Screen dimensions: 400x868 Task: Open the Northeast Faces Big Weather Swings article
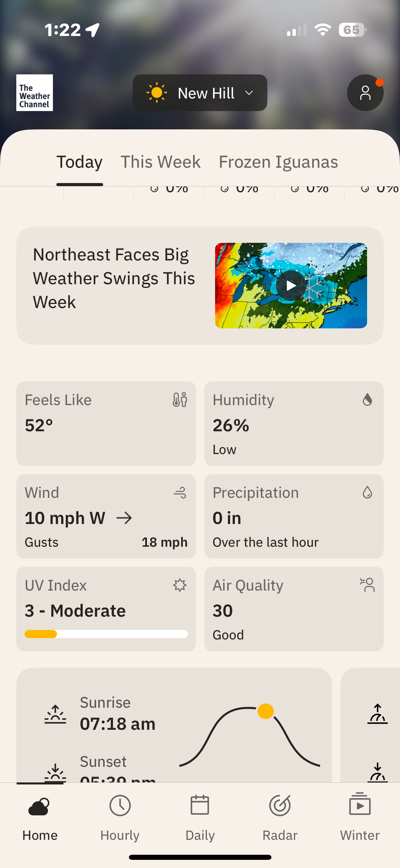click(200, 286)
